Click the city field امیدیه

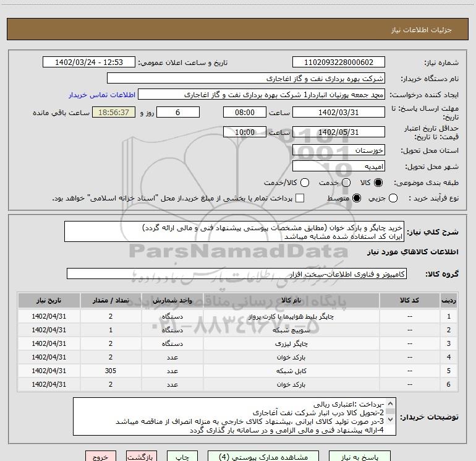[x=339, y=166]
